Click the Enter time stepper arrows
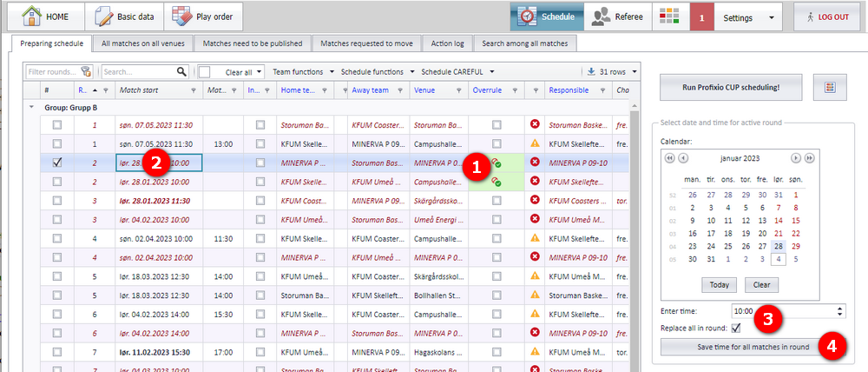Image resolution: width=868 pixels, height=372 pixels. pyautogui.click(x=840, y=311)
